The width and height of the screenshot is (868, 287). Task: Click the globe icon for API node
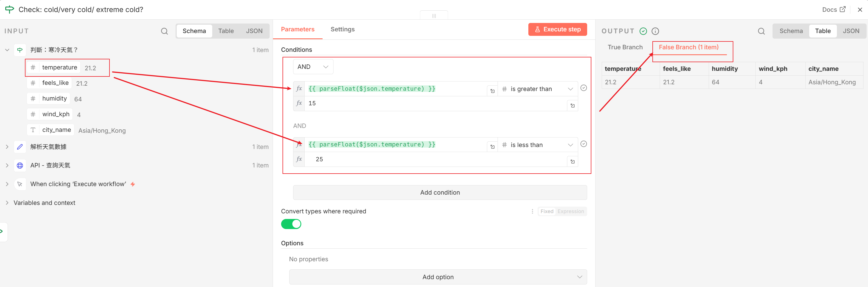click(20, 165)
